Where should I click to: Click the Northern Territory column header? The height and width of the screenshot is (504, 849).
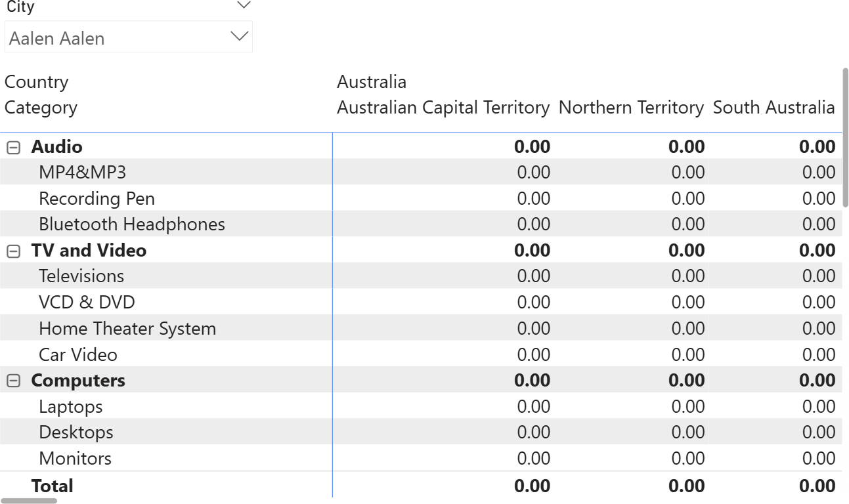(631, 108)
